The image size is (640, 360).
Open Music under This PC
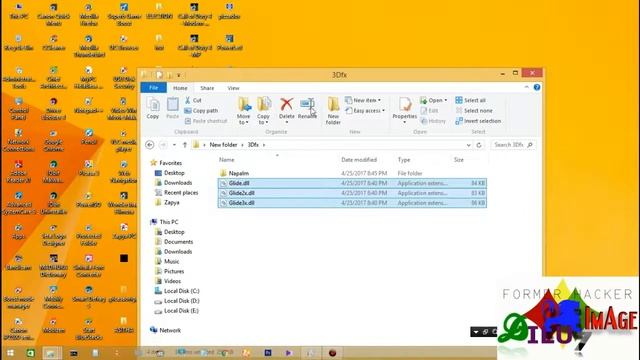pos(171,261)
